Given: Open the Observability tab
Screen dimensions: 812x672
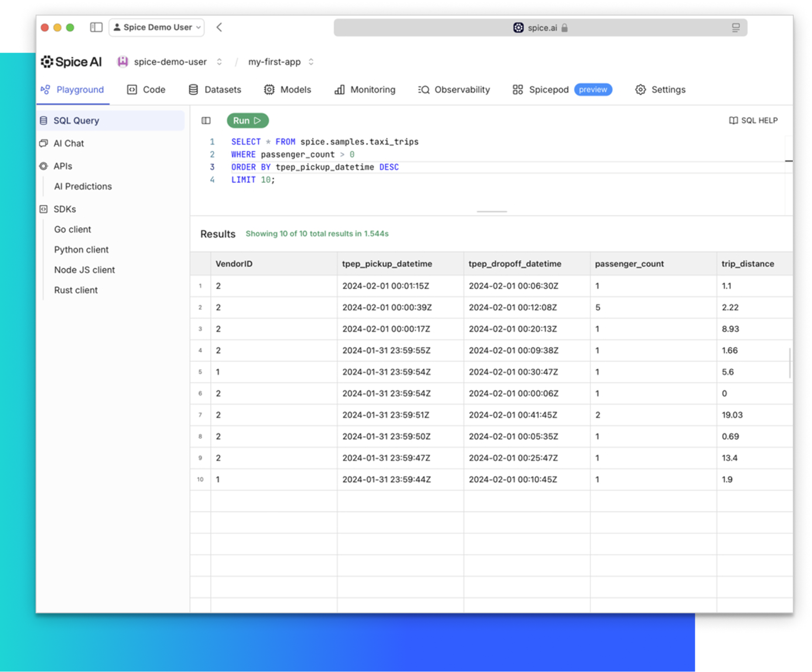Looking at the screenshot, I should [454, 90].
